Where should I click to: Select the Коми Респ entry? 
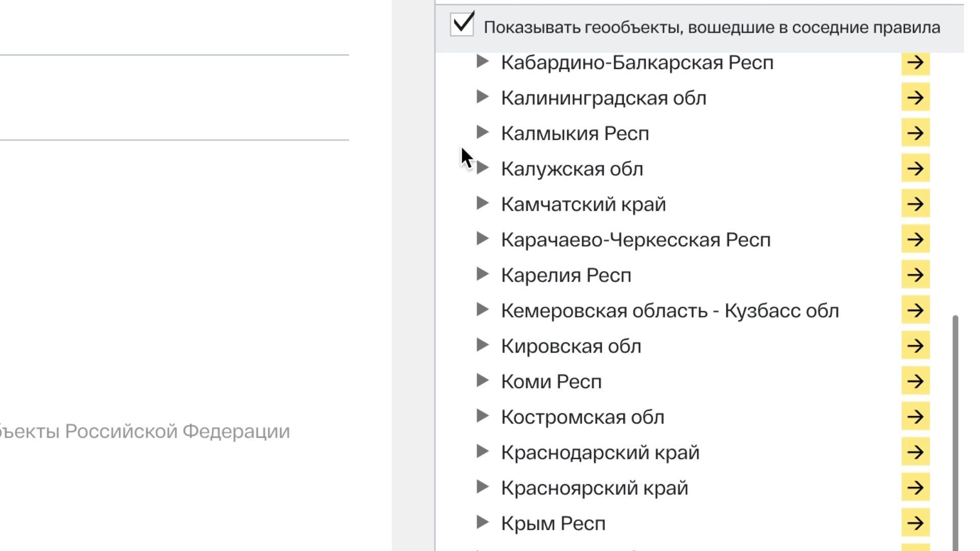(x=551, y=382)
